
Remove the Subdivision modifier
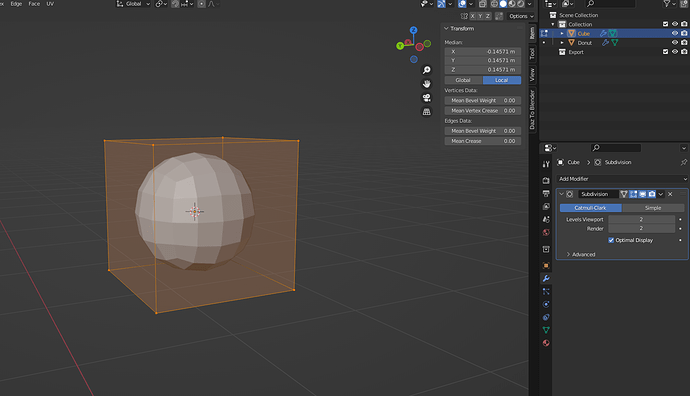pos(670,194)
